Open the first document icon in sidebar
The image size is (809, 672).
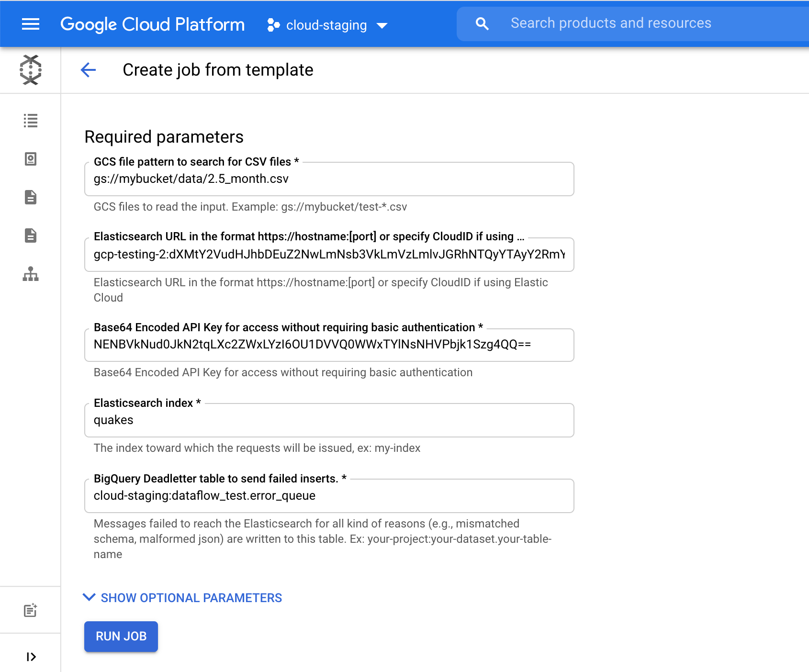click(x=31, y=197)
